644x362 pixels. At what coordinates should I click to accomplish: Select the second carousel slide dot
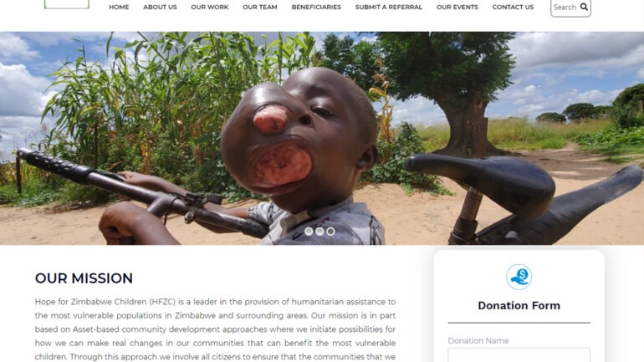pyautogui.click(x=319, y=232)
